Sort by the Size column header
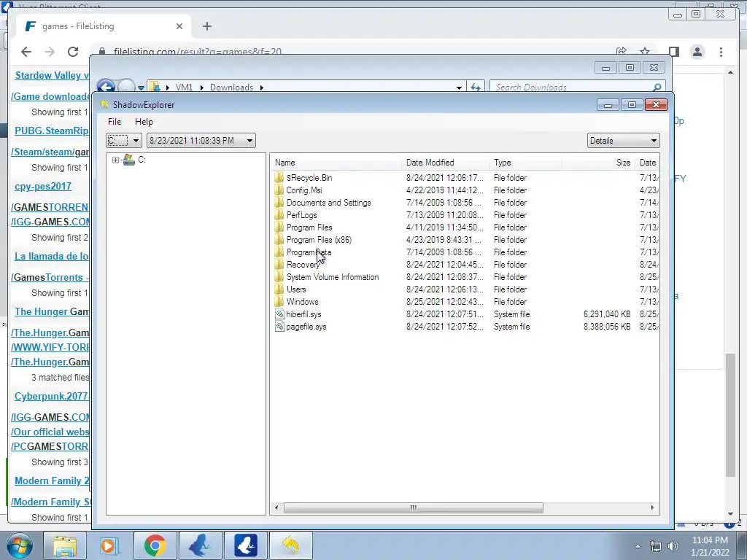The image size is (747, 560). (x=599, y=163)
